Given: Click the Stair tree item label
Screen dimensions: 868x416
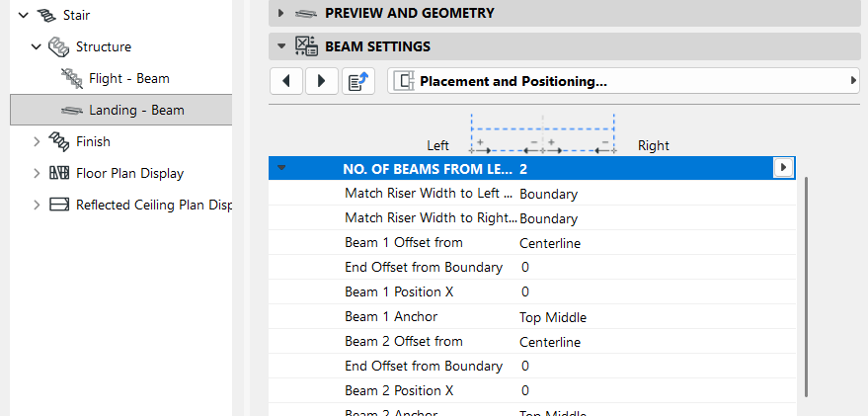Looking at the screenshot, I should [76, 15].
